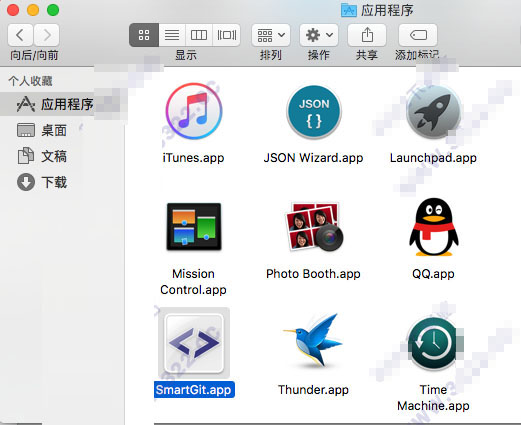Go forward with the right arrow button
This screenshot has height=425, width=521.
[x=47, y=35]
